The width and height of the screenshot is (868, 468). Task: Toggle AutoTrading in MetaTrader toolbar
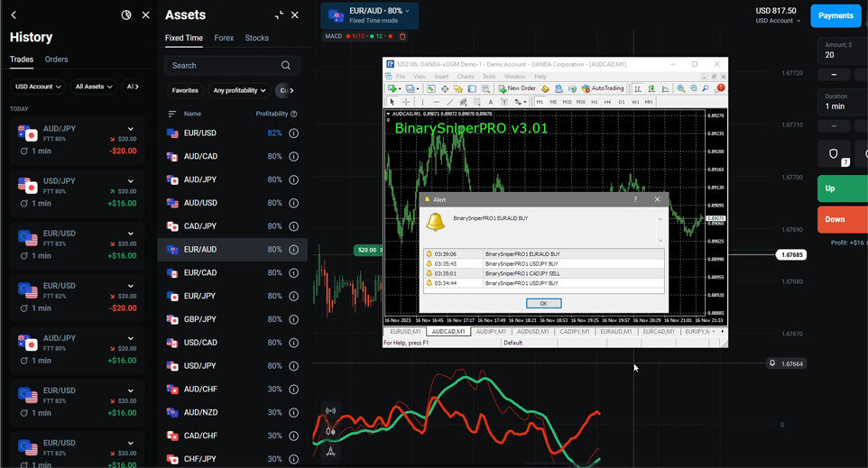pos(603,88)
